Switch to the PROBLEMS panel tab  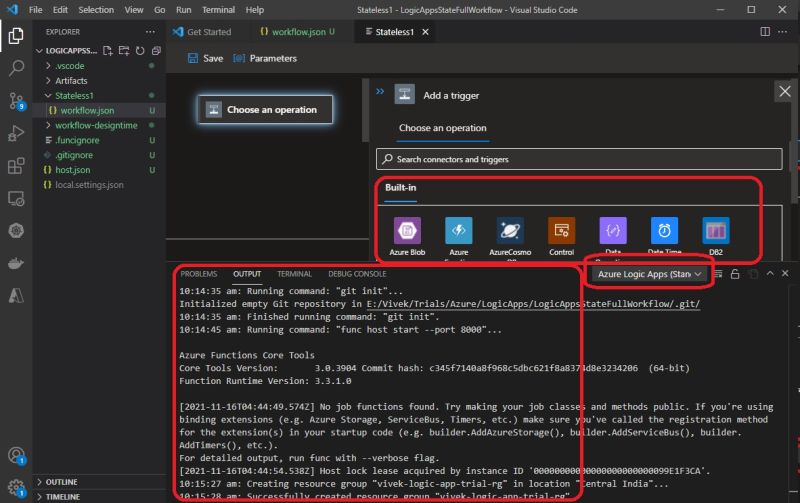pyautogui.click(x=198, y=274)
